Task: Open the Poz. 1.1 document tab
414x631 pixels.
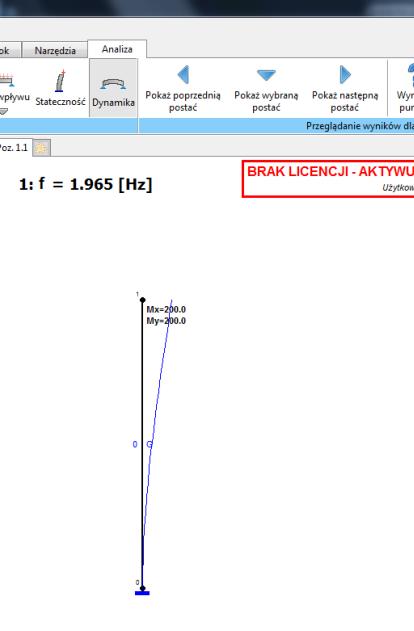Action: tap(13, 148)
